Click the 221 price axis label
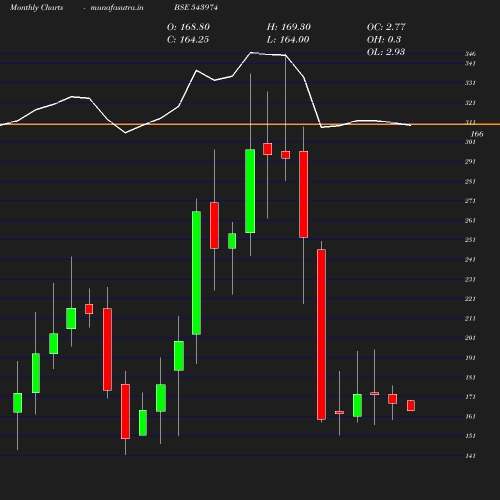Viewport: 500px width, 500px height. [470, 299]
